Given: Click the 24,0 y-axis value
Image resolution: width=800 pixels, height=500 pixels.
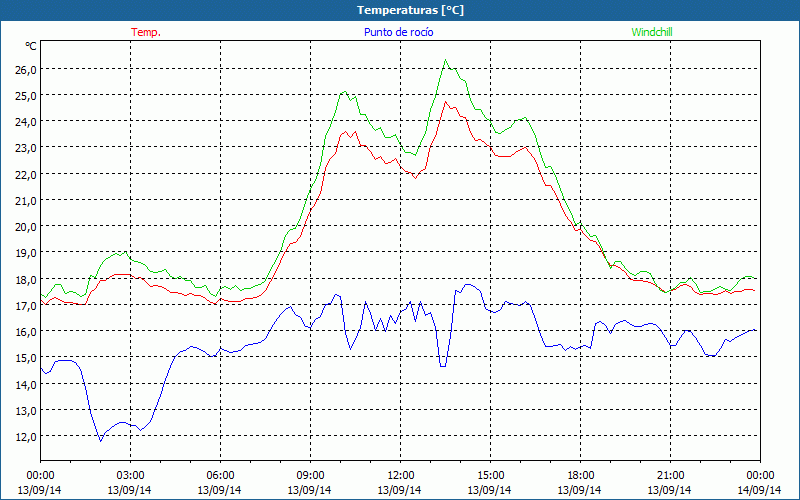Looking at the screenshot, I should coord(26,122).
